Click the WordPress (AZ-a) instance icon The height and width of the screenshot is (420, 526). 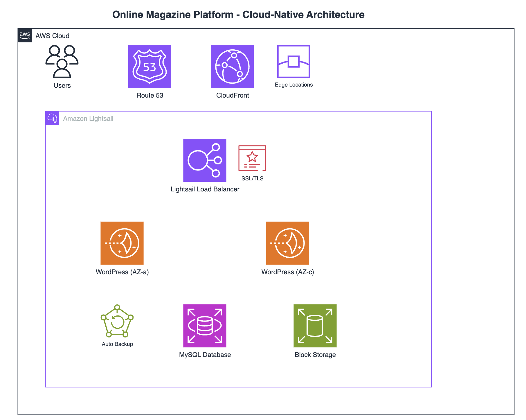pyautogui.click(x=122, y=243)
